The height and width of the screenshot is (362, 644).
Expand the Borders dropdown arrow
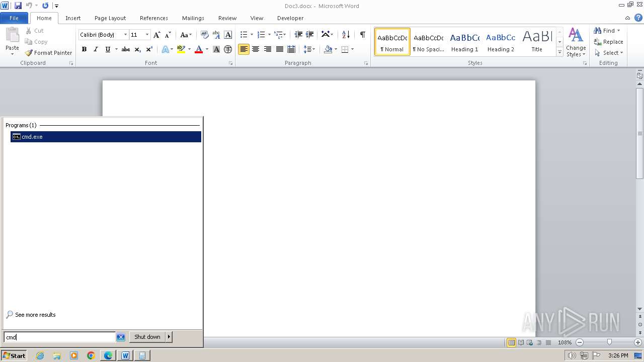352,49
